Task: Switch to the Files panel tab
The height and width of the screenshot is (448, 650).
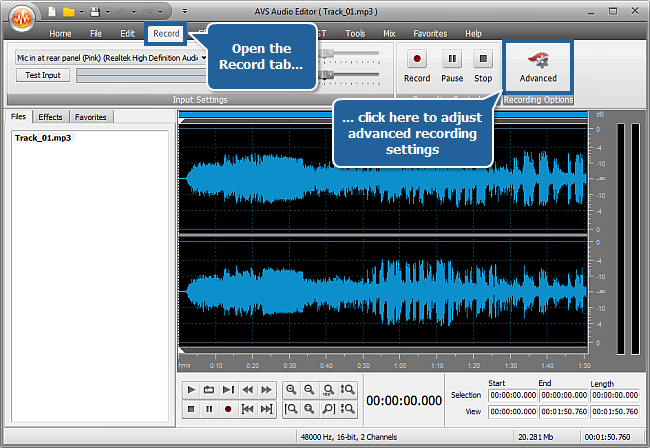Action: 18,116
